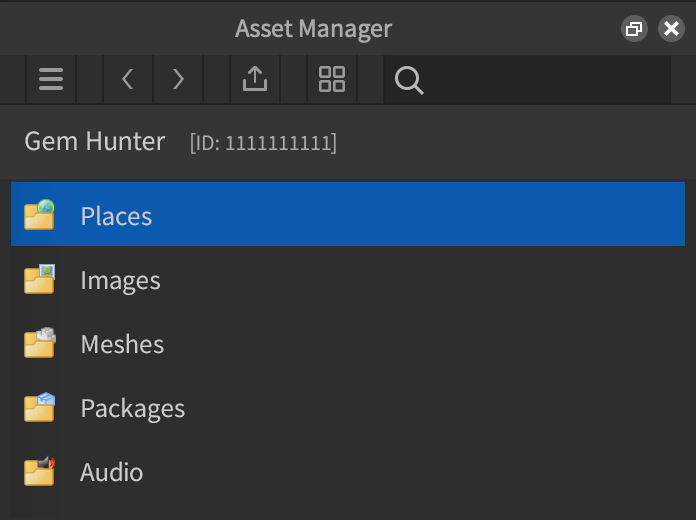Click the bulk import upload icon
This screenshot has height=520, width=696.
(x=255, y=80)
